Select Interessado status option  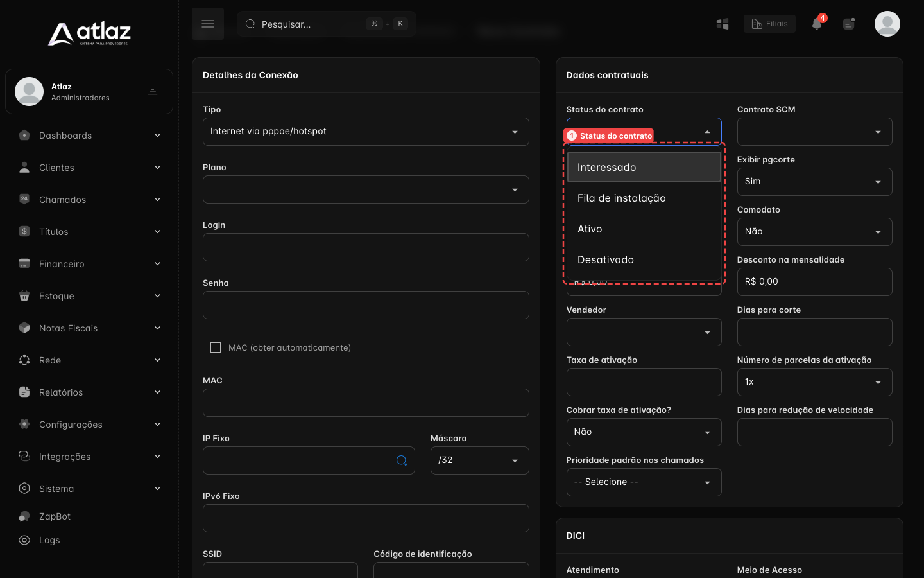[644, 167]
